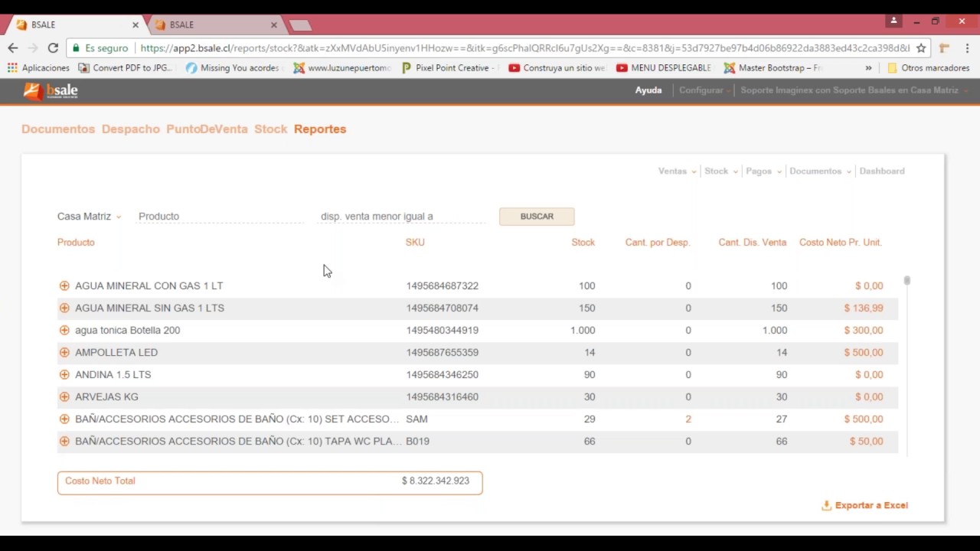Open the Aplicaciones apps grid bookmark
This screenshot has width=980, height=551.
pos(38,68)
